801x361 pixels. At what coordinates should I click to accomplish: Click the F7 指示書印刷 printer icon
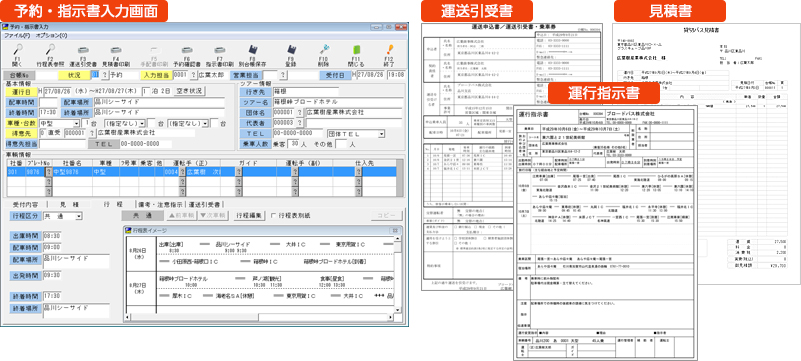click(x=220, y=51)
